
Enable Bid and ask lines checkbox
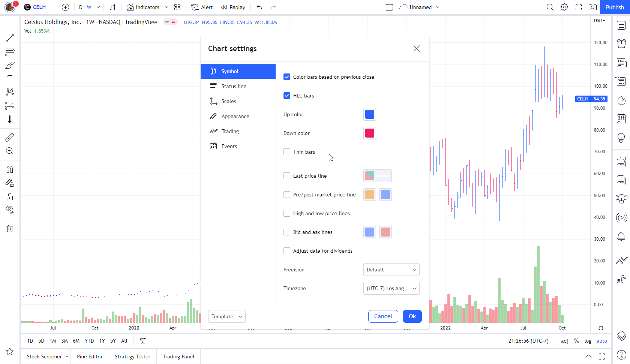(287, 232)
